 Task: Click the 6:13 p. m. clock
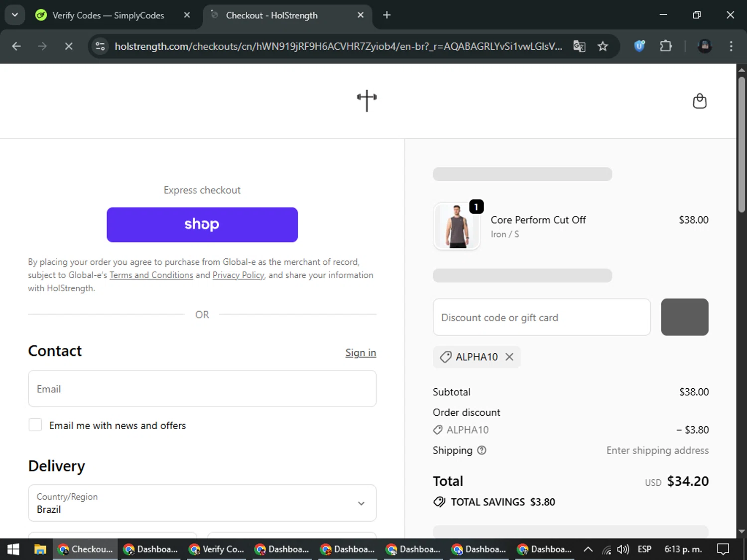[683, 550]
